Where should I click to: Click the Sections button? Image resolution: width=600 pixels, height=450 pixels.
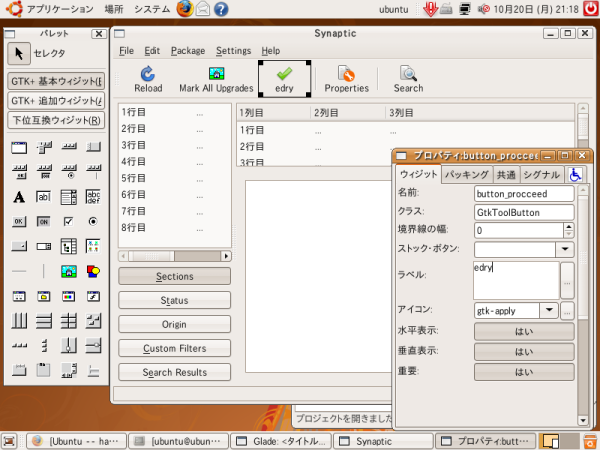[x=174, y=276]
